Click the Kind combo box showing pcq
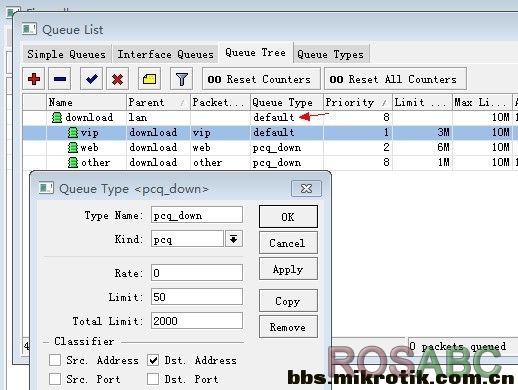Screen dimensions: 518x390 (187, 239)
